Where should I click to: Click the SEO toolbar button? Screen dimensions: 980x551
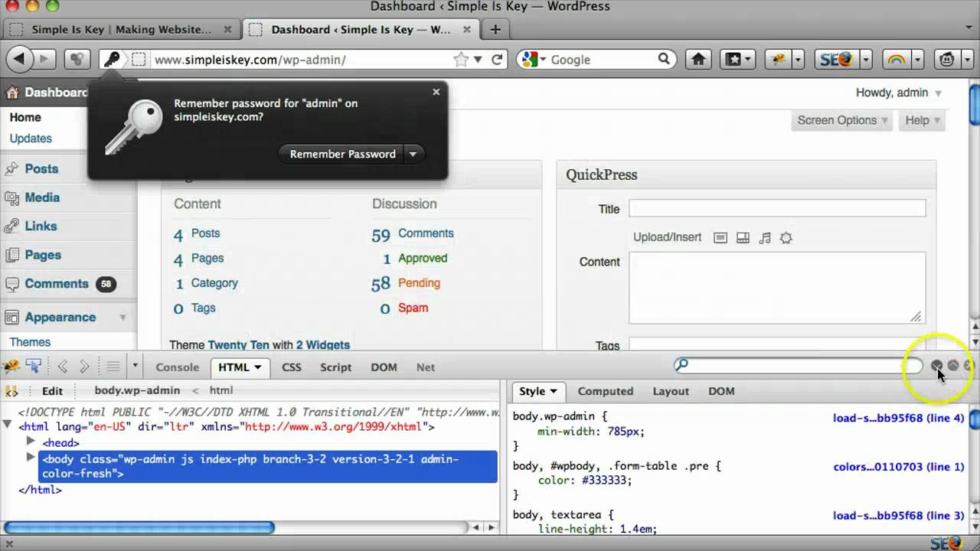(835, 59)
